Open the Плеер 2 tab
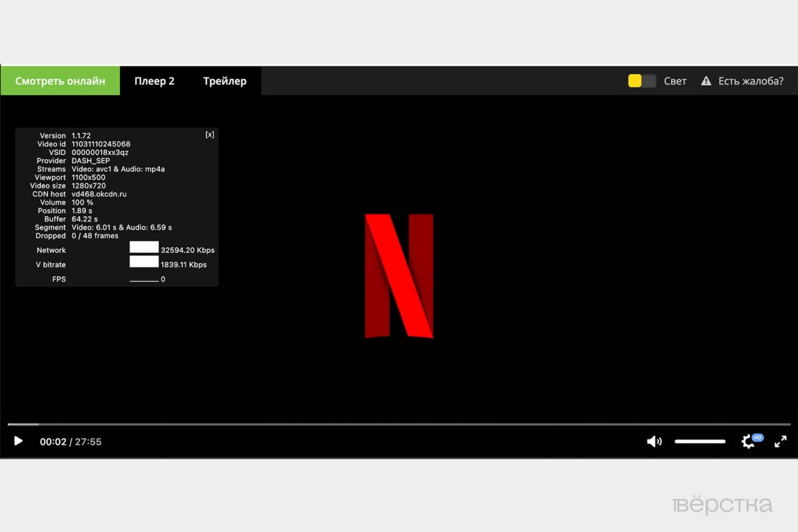Screen dimensions: 798x532 [155, 81]
